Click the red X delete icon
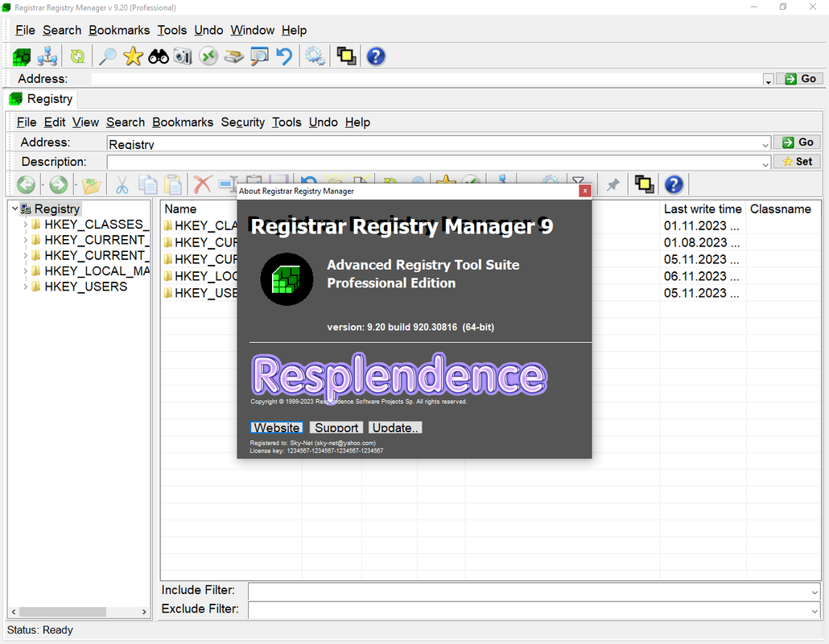 pos(203,184)
